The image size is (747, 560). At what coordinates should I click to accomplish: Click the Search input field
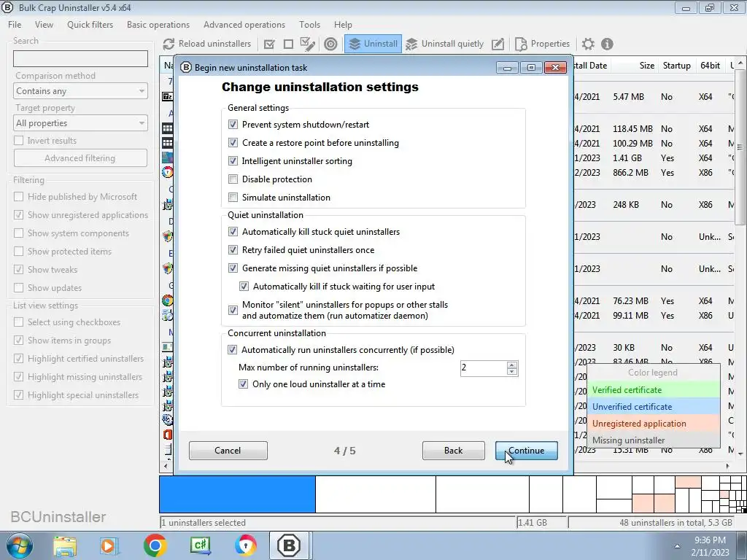[x=80, y=59]
